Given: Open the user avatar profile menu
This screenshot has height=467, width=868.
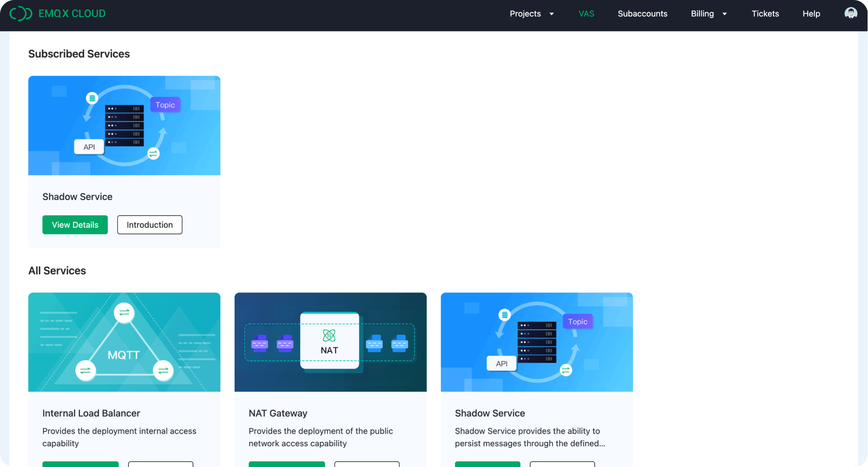Looking at the screenshot, I should (851, 13).
